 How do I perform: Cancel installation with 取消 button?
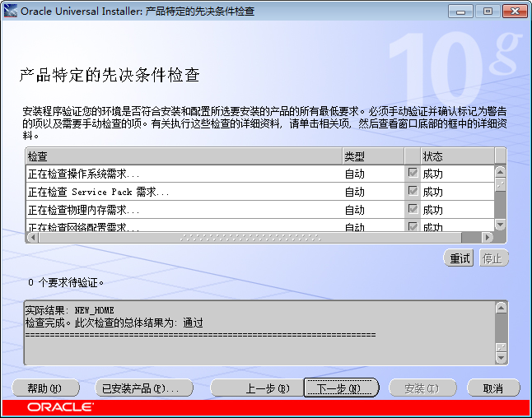(493, 388)
